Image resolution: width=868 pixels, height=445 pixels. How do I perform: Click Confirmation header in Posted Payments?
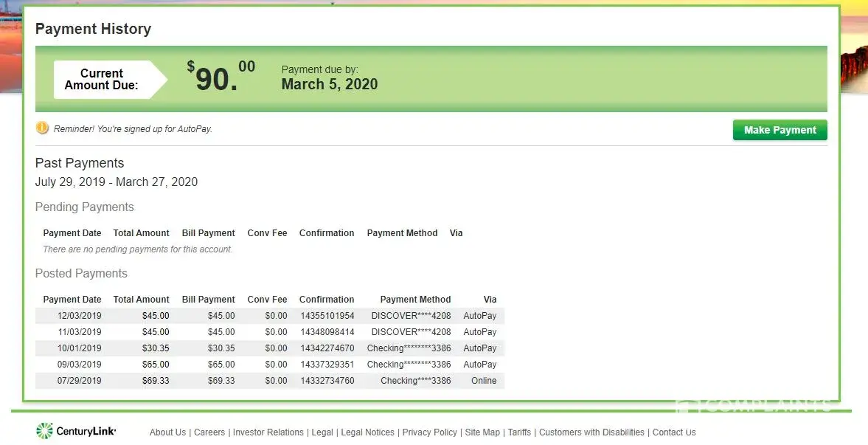tap(327, 300)
